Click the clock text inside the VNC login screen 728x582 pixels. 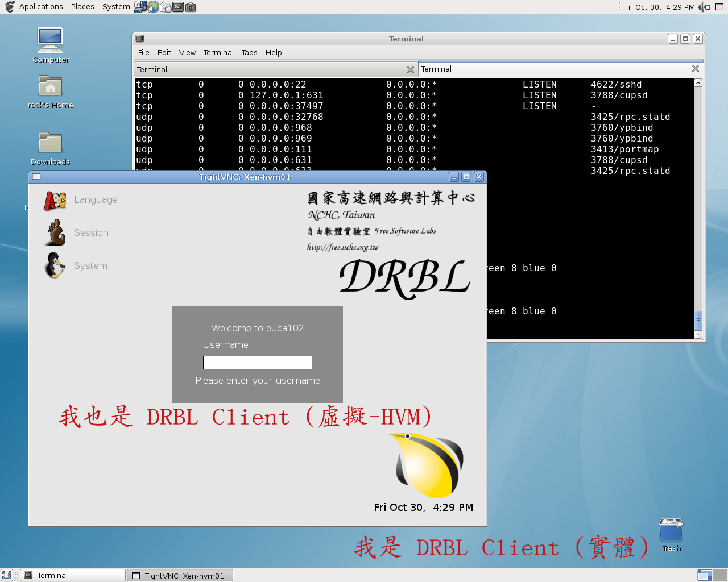tap(424, 508)
